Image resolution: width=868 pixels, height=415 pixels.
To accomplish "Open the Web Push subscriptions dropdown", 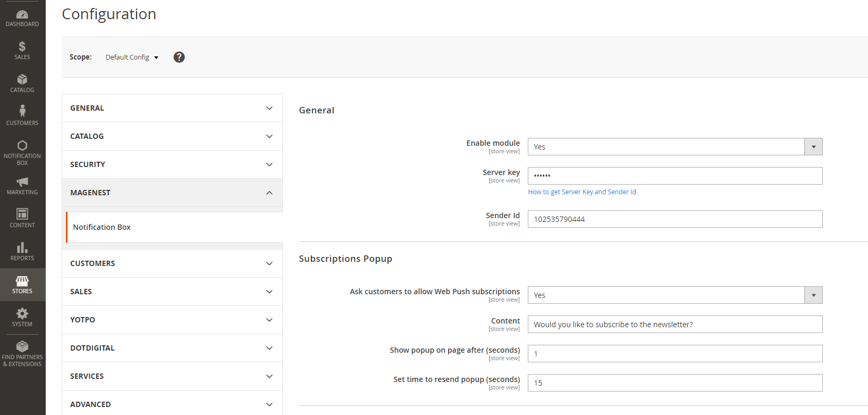I will (x=675, y=295).
